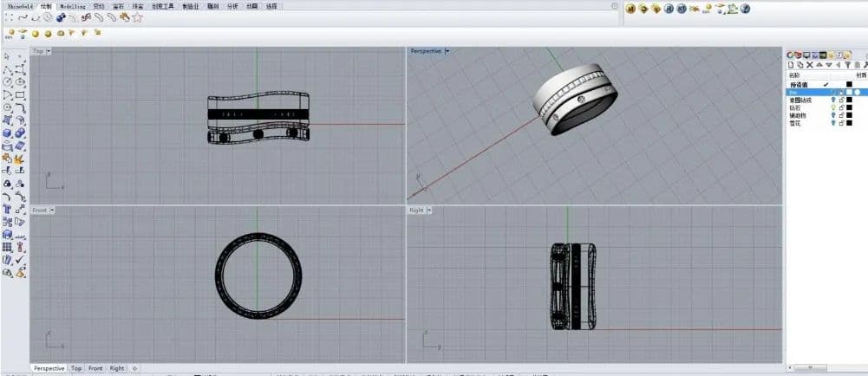Toggle visibility bulb of 雪花 layer
Viewport: 868px width, 376px height.
coord(832,123)
